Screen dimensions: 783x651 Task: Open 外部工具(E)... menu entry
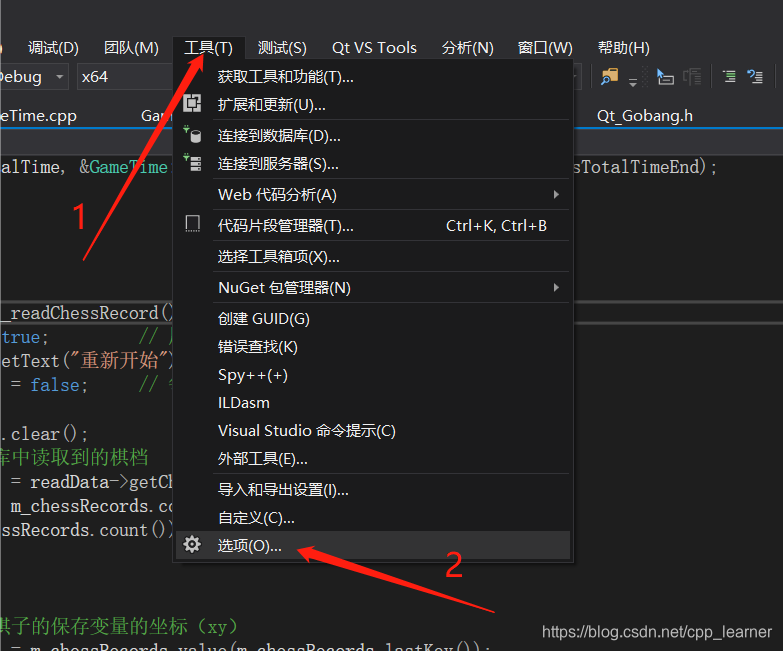tap(374, 458)
